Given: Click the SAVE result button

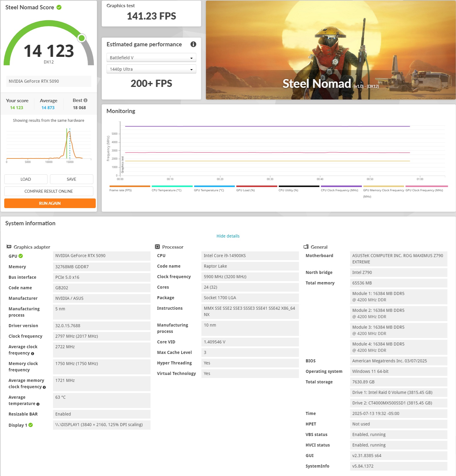Looking at the screenshot, I should pos(71,179).
